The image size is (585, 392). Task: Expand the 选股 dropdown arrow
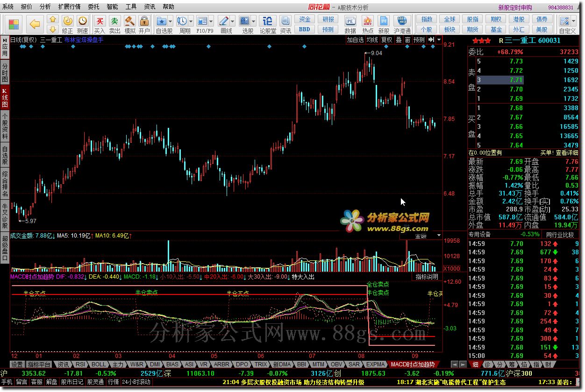click(x=254, y=21)
